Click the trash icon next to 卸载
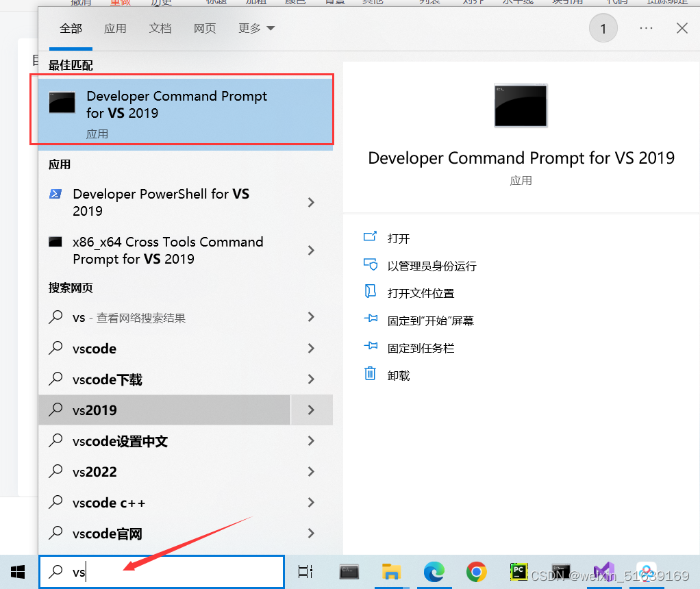The width and height of the screenshot is (700, 589). [370, 375]
